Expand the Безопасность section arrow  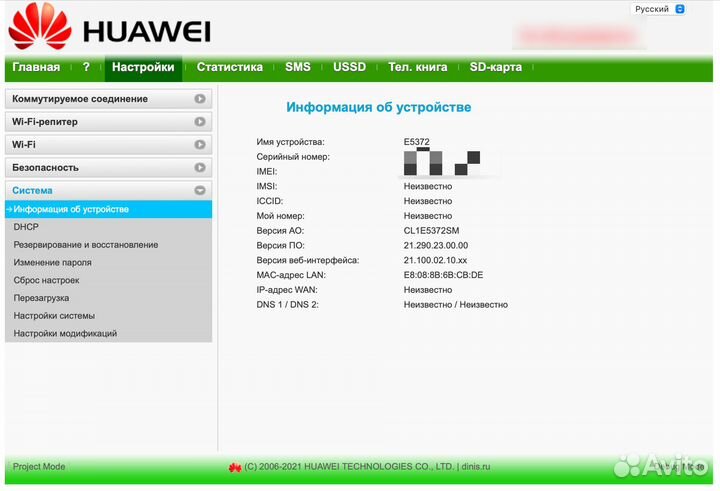coord(200,168)
